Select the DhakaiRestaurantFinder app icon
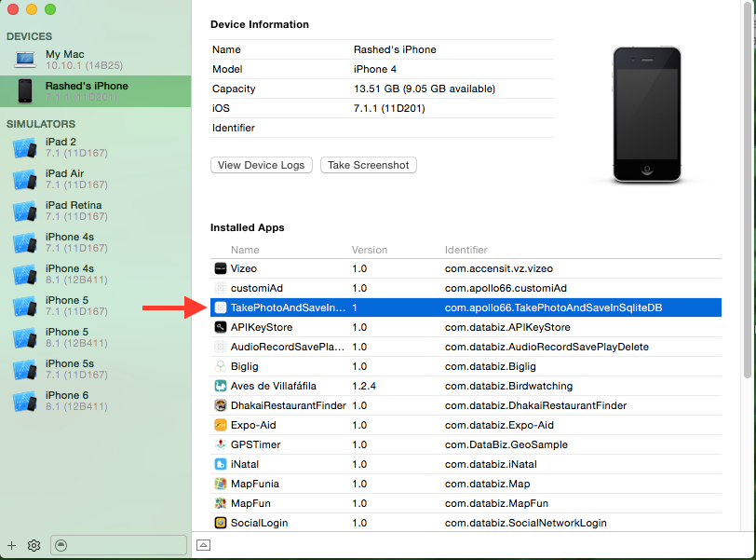Image resolution: width=756 pixels, height=560 pixels. (221, 405)
